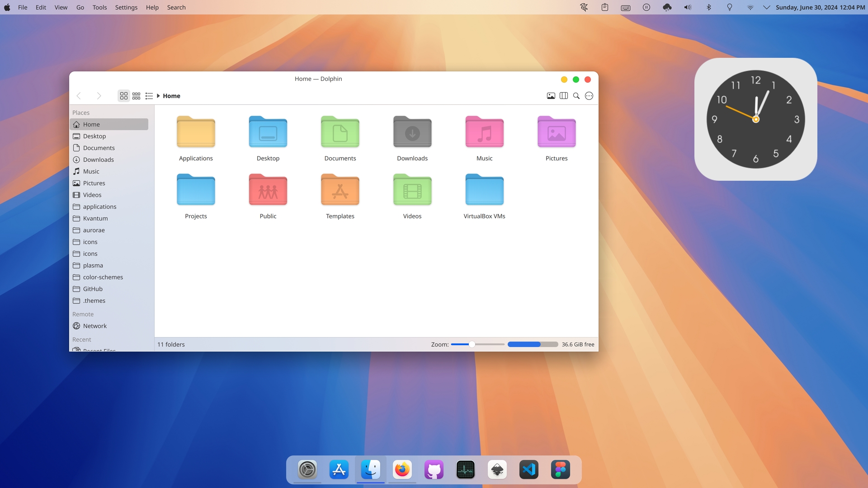Viewport: 868px width, 488px height.
Task: Open the Apple logo menu
Action: tap(7, 7)
